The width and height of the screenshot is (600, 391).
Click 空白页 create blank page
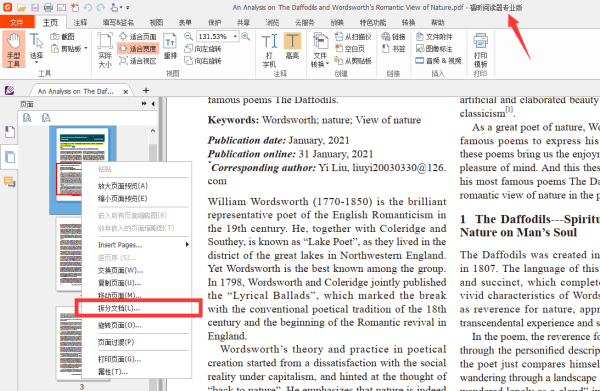[350, 49]
